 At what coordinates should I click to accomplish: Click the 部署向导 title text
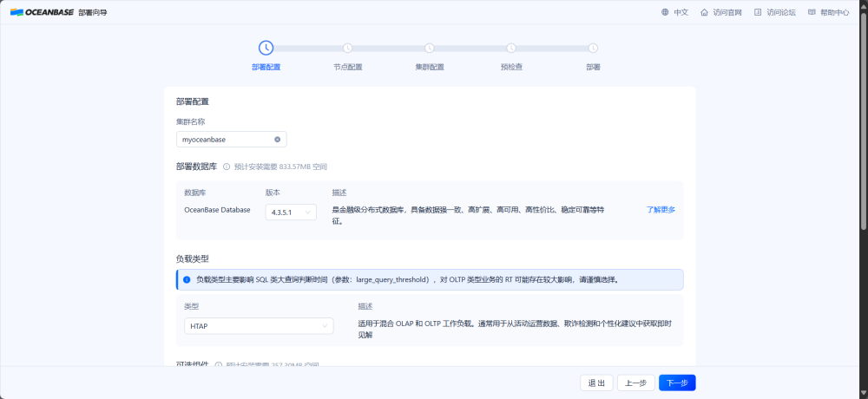tap(93, 12)
